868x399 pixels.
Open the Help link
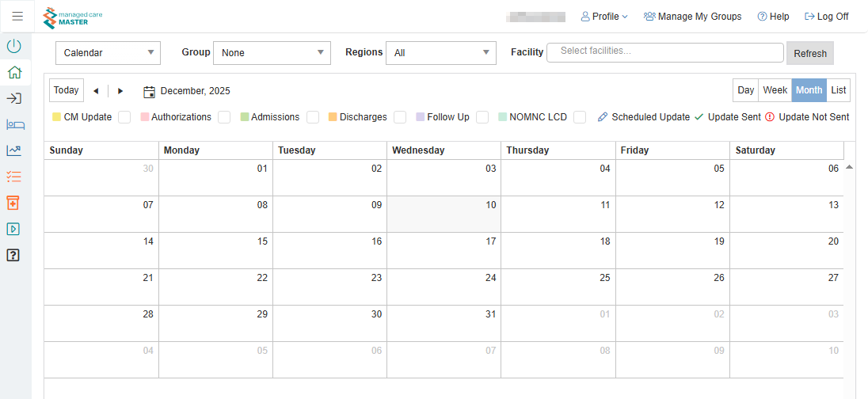point(773,17)
